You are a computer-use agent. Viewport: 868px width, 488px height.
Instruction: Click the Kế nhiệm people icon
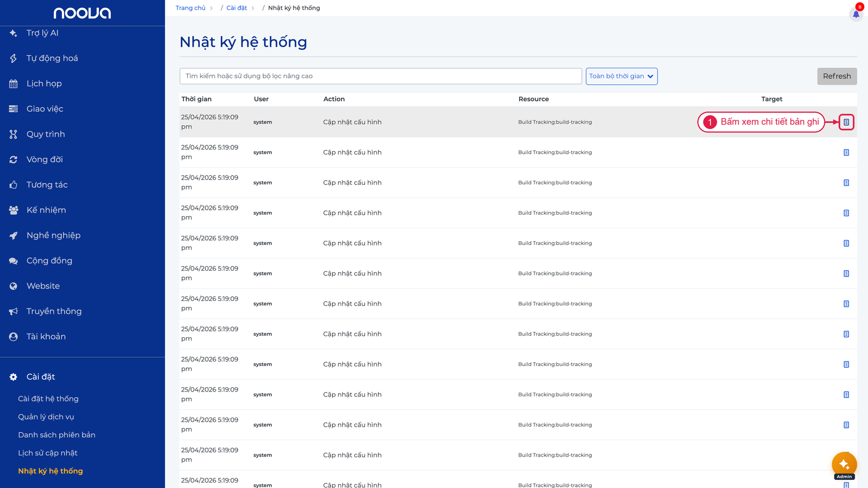click(14, 210)
